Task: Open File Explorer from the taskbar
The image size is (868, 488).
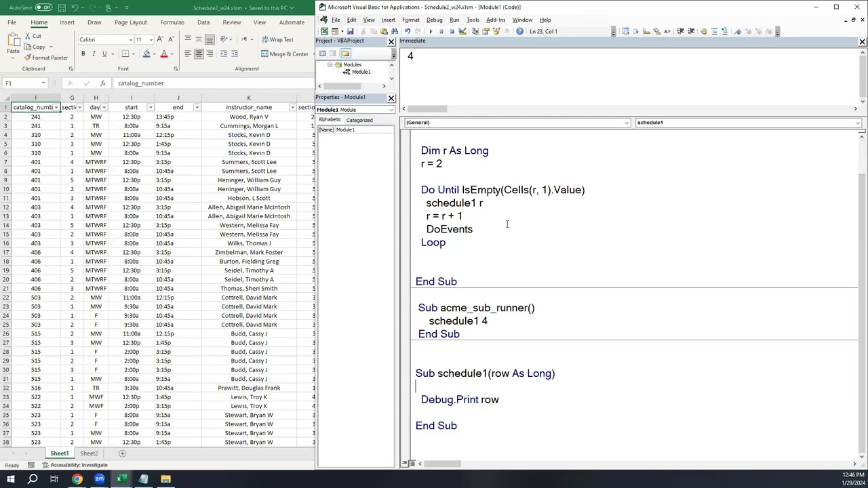Action: point(165,479)
